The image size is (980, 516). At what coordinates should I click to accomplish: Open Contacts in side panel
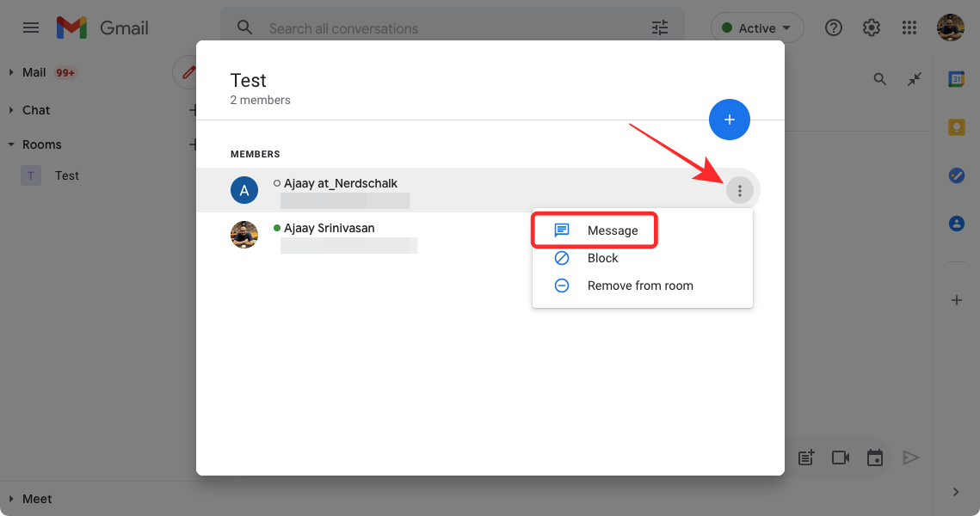[956, 224]
